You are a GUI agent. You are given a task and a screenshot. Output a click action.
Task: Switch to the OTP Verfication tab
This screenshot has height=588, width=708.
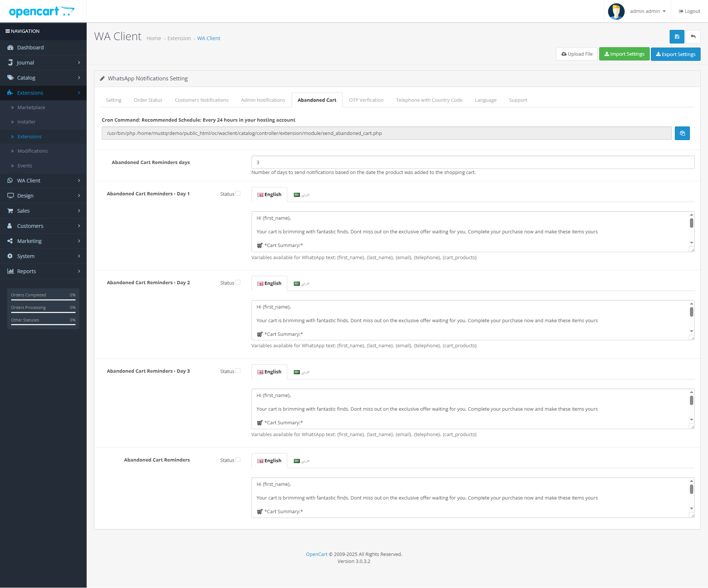pyautogui.click(x=366, y=100)
